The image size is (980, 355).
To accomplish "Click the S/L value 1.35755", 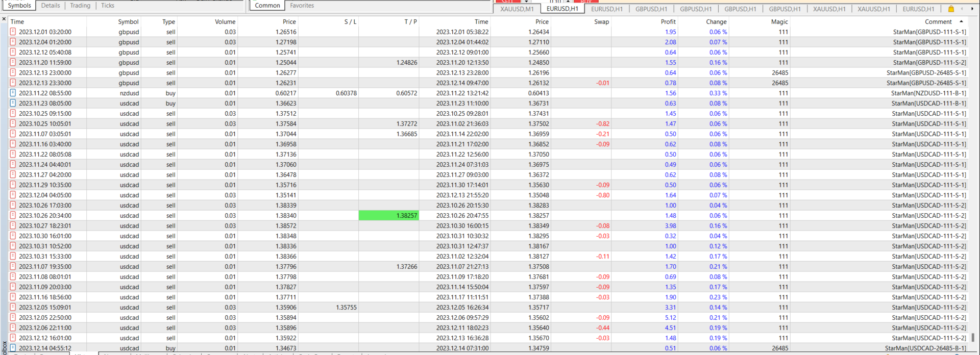I will pyautogui.click(x=346, y=307).
